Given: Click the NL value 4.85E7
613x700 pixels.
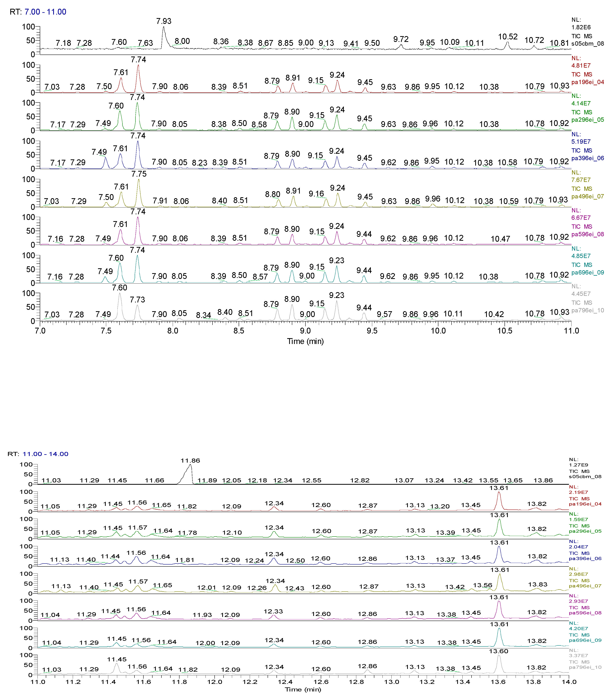Looking at the screenshot, I should [581, 256].
